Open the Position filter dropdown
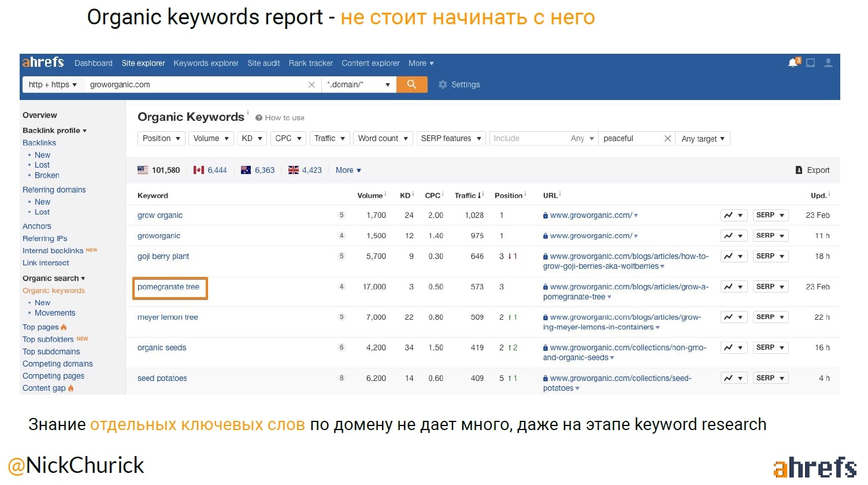 [x=162, y=139]
